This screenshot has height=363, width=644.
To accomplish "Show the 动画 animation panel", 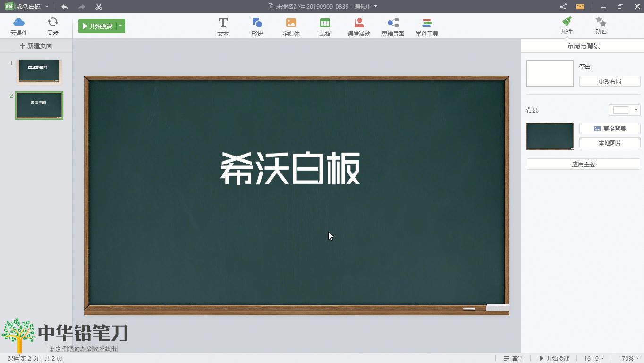I will click(601, 26).
